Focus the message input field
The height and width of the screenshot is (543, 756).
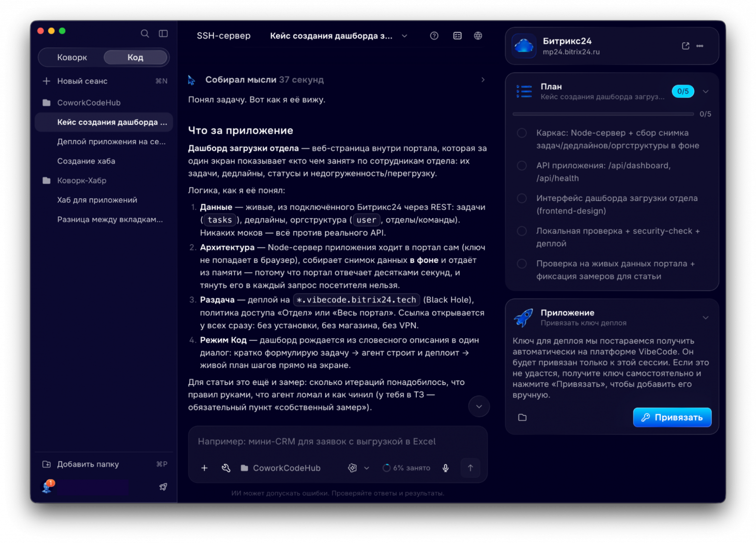(337, 441)
